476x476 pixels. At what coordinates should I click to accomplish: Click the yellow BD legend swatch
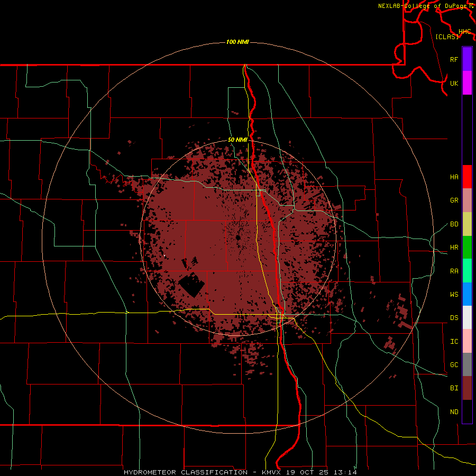pos(467,224)
